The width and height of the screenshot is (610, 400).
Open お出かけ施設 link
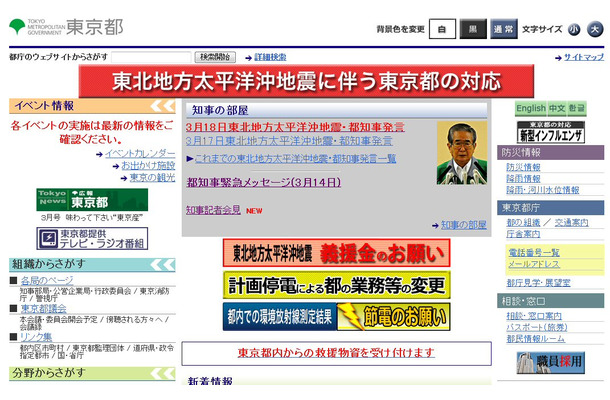coord(148,166)
